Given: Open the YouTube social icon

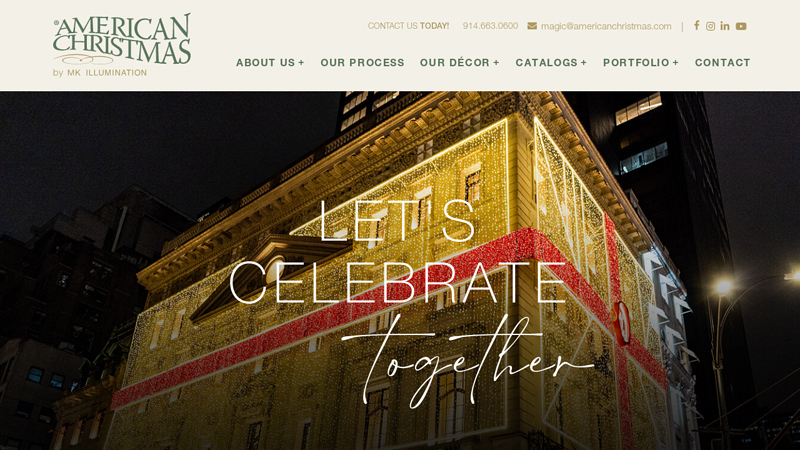Looking at the screenshot, I should coord(741,26).
